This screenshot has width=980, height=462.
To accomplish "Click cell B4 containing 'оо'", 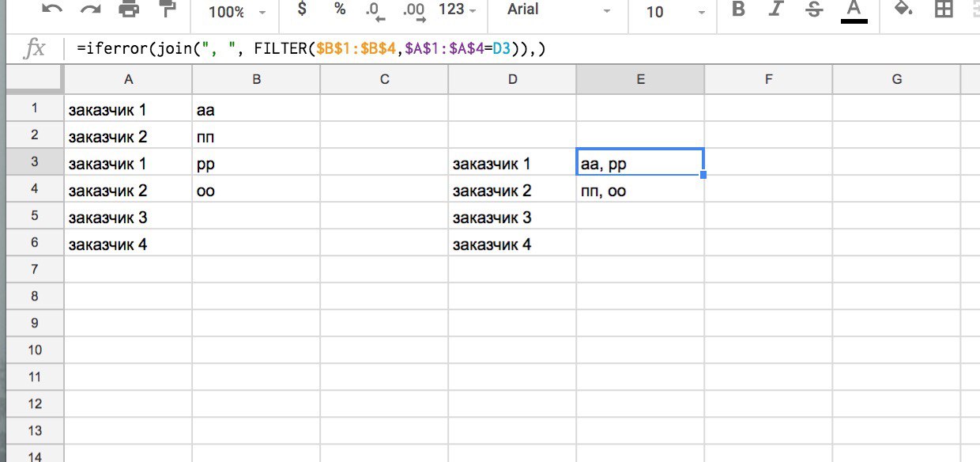I will click(256, 191).
